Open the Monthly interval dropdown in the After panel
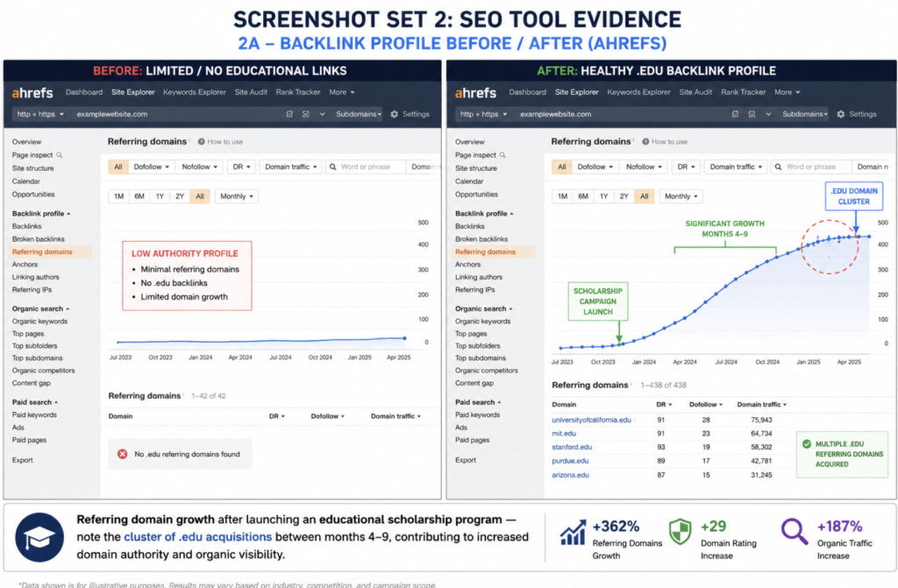This screenshot has height=588, width=898. point(681,196)
